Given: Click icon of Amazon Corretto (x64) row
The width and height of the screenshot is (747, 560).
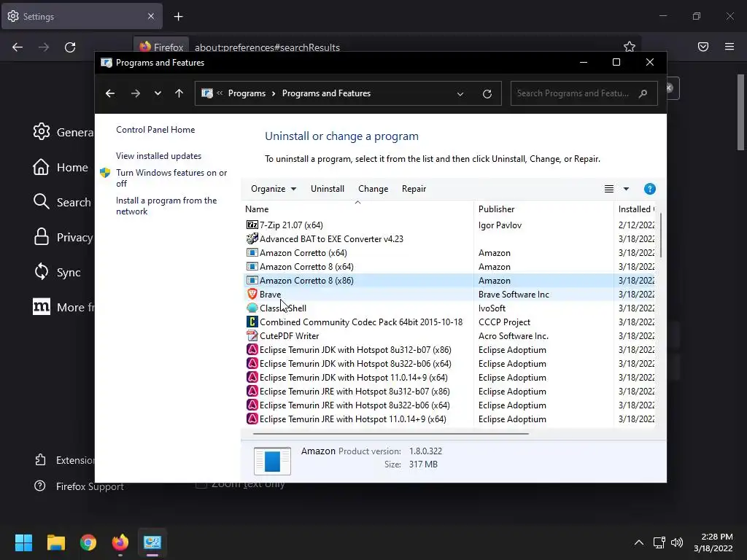Looking at the screenshot, I should [252, 252].
